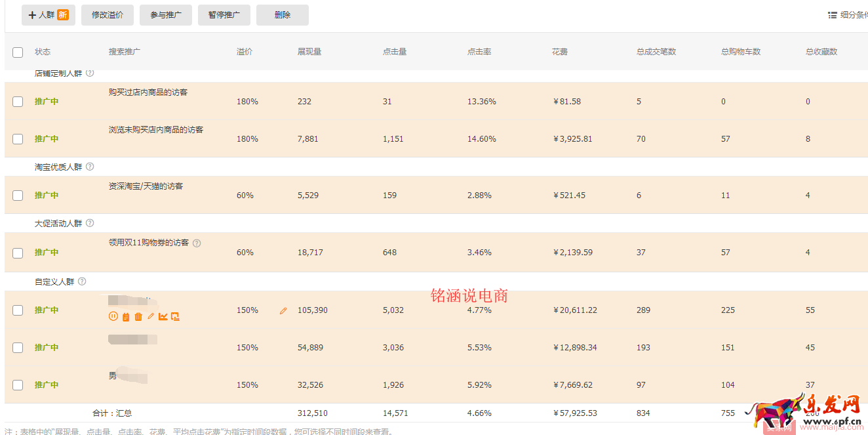
Task: Open the 细分条件 filter dropdown
Action: pos(848,13)
